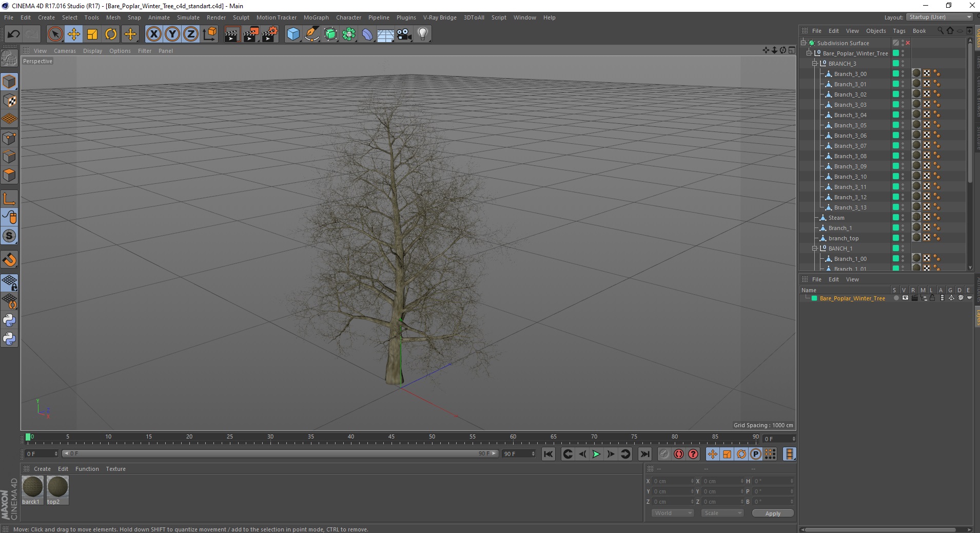The height and width of the screenshot is (533, 980).
Task: Select the barck1 material thumbnail
Action: (x=32, y=490)
